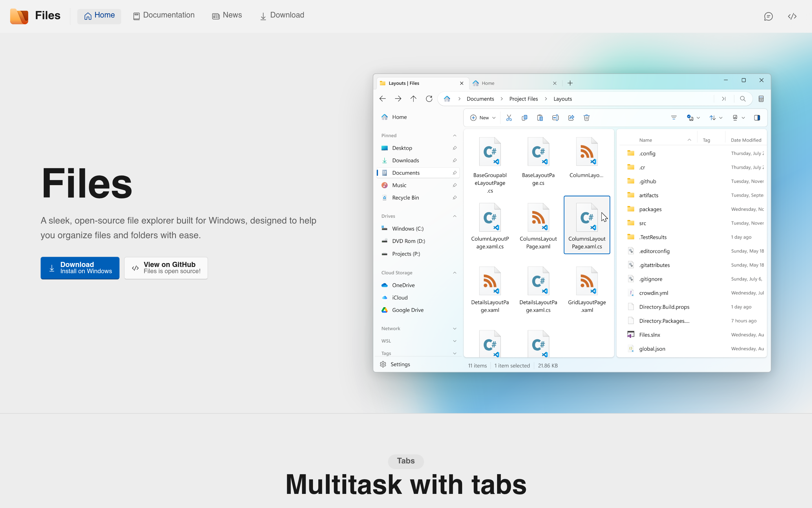812x508 pixels.
Task: Expand the Tags section
Action: coord(455,353)
